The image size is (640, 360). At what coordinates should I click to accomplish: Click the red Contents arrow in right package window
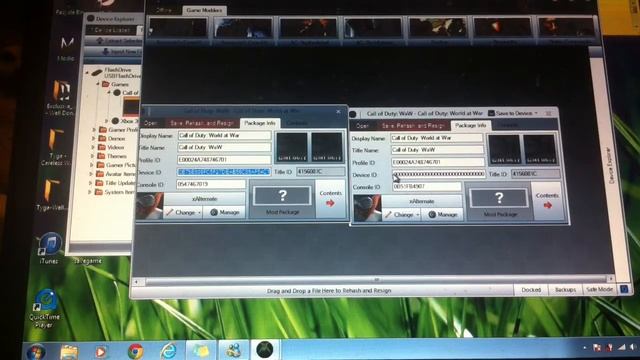[x=548, y=205]
